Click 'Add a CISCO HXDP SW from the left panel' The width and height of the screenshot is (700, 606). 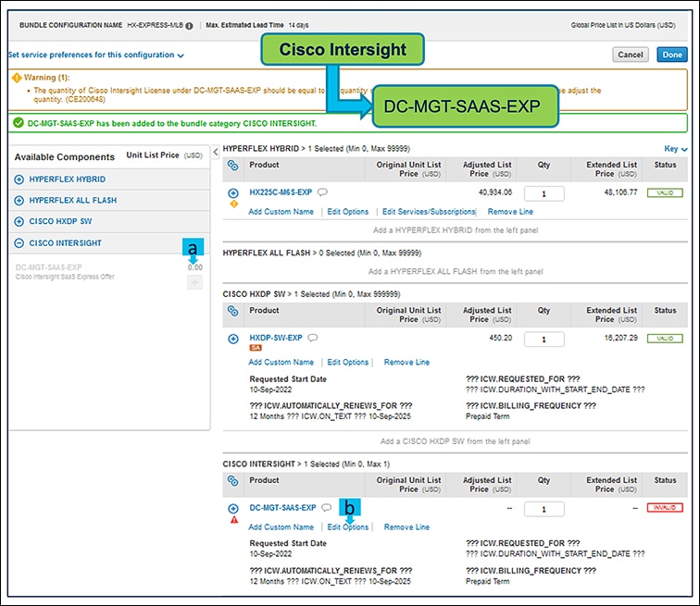point(455,441)
